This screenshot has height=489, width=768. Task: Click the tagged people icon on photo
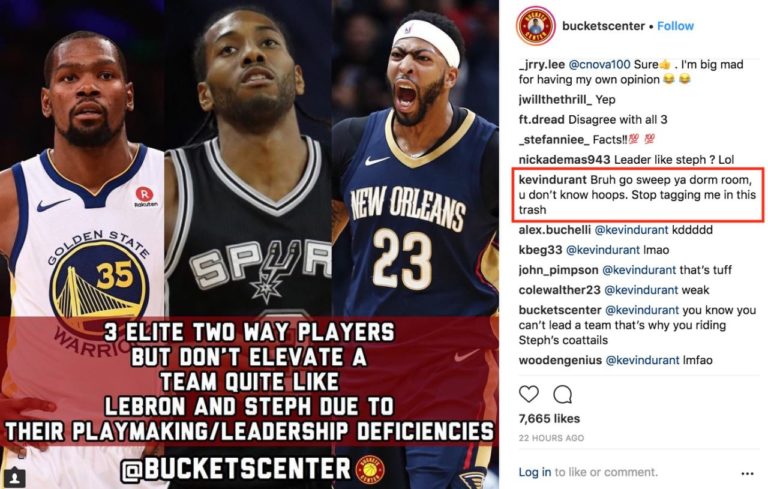(15, 476)
